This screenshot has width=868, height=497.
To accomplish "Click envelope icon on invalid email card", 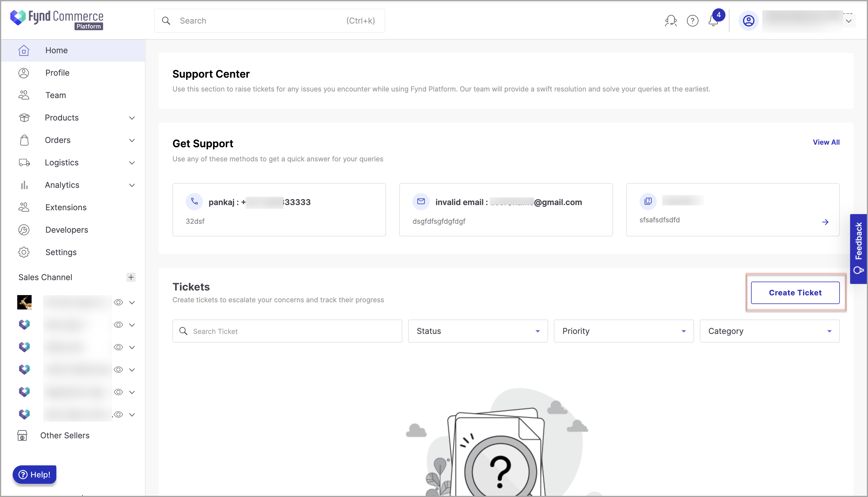I will tap(421, 201).
